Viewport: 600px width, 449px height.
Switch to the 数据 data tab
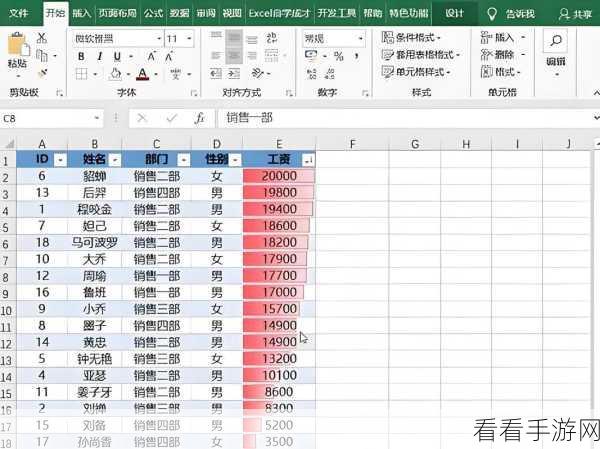point(179,14)
